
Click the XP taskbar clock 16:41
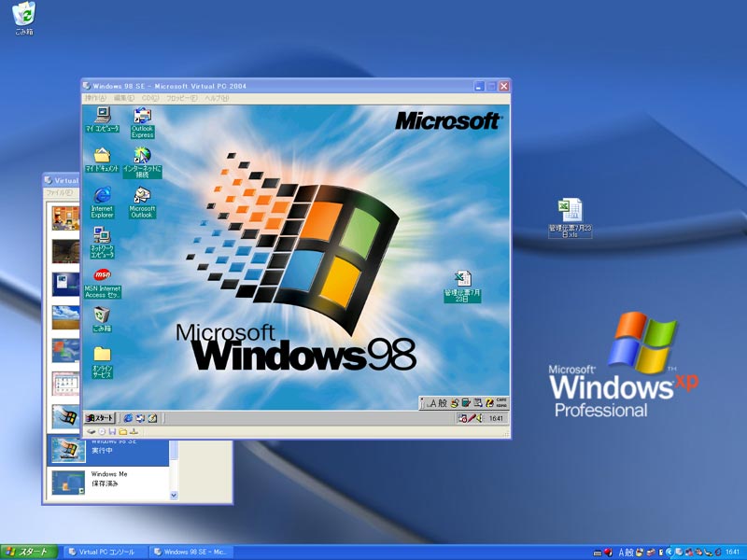[x=732, y=553]
